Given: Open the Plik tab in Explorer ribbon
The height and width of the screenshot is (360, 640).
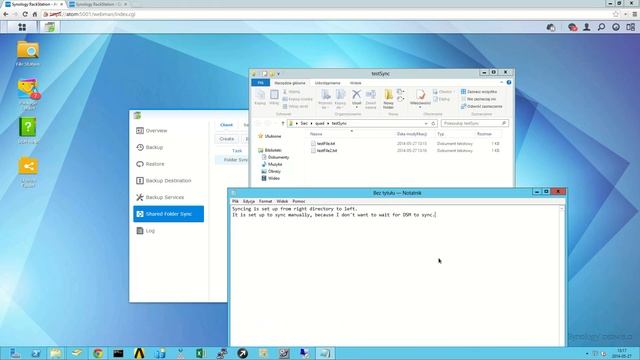Looking at the screenshot, I should [x=260, y=83].
